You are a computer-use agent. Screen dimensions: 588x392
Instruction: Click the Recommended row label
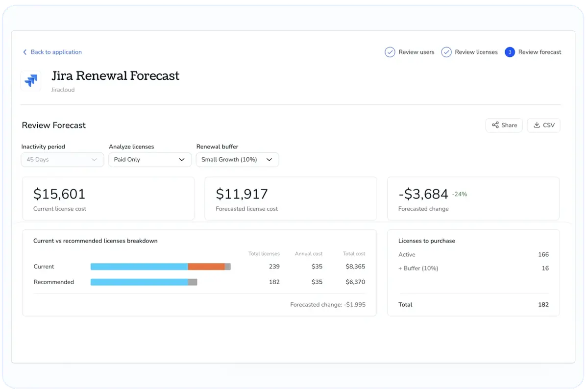tap(53, 282)
